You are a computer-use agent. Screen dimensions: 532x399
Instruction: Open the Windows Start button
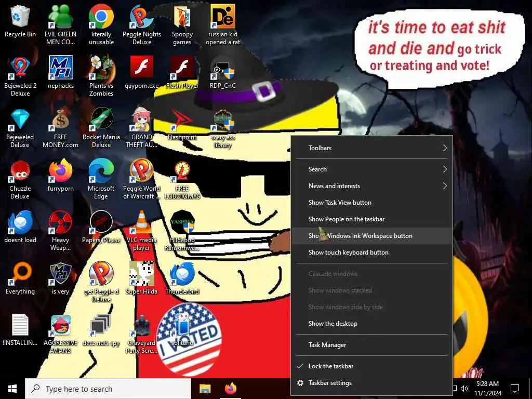pyautogui.click(x=12, y=389)
